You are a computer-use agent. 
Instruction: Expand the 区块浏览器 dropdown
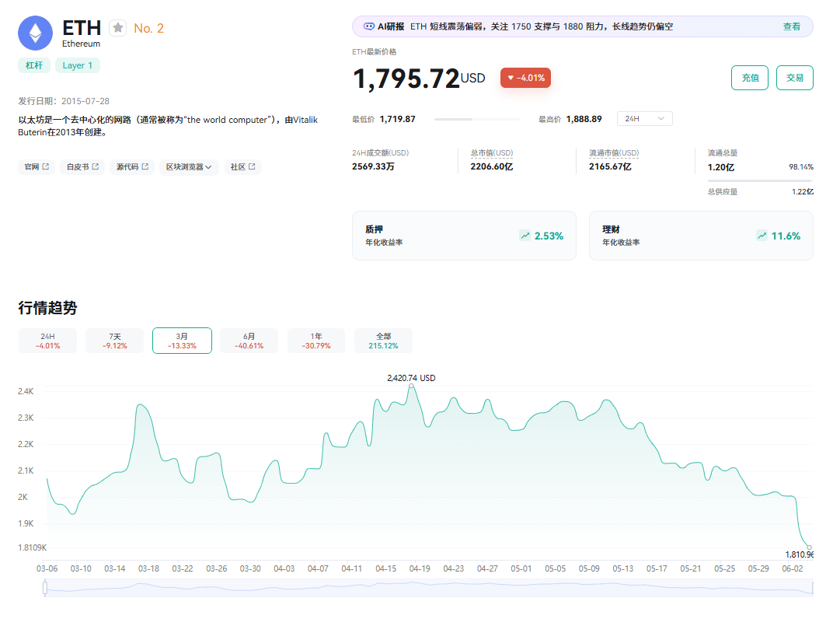point(189,166)
